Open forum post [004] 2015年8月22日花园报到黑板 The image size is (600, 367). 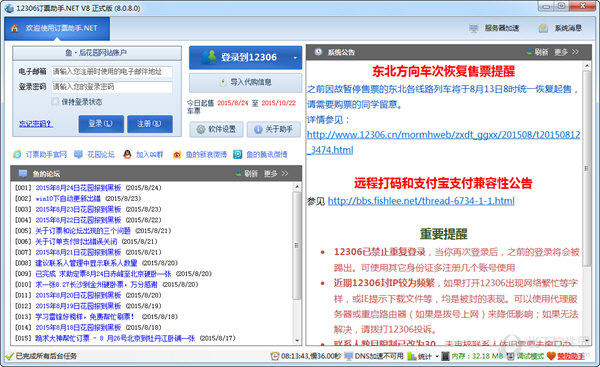tap(78, 220)
